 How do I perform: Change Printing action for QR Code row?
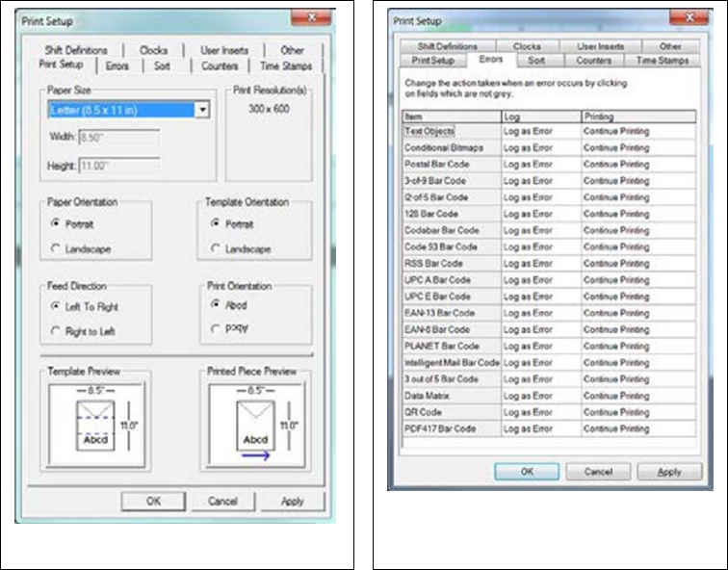point(638,413)
